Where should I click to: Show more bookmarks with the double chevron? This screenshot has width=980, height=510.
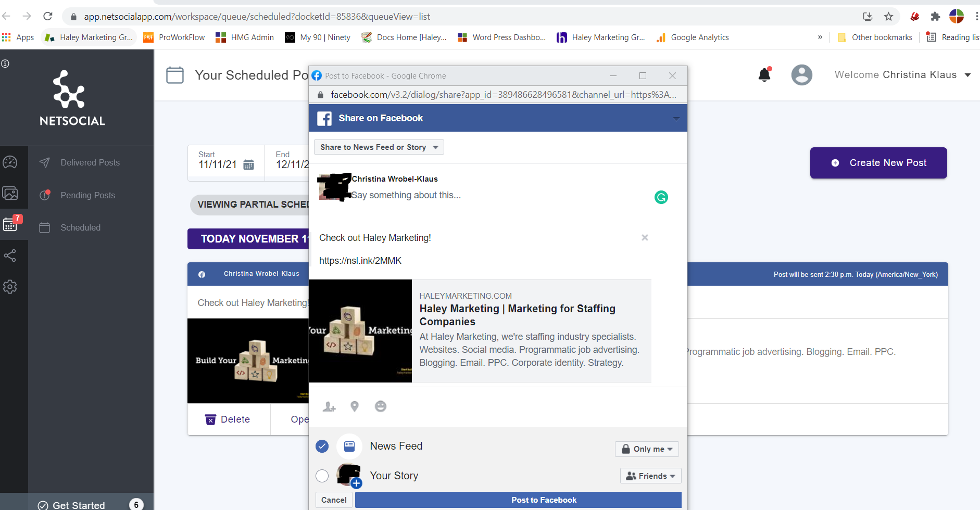click(820, 37)
